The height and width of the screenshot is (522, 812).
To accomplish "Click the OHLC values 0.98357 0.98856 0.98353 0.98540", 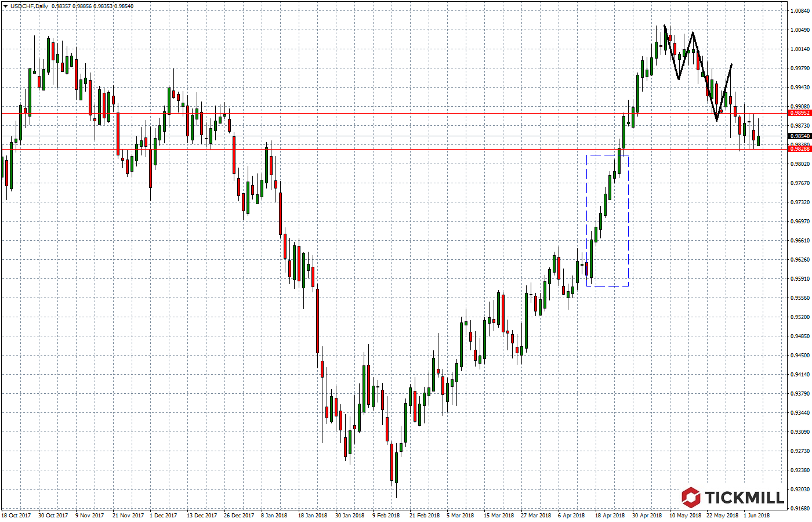I will 92,6.
